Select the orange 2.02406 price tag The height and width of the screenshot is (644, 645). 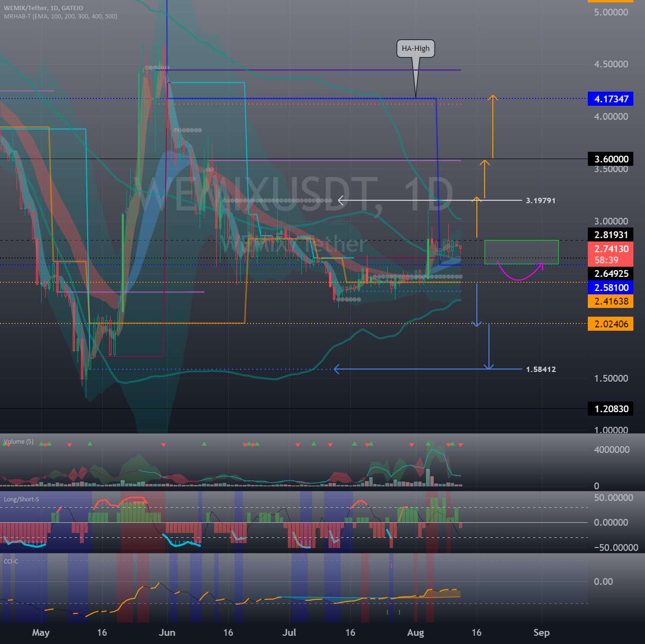(611, 324)
